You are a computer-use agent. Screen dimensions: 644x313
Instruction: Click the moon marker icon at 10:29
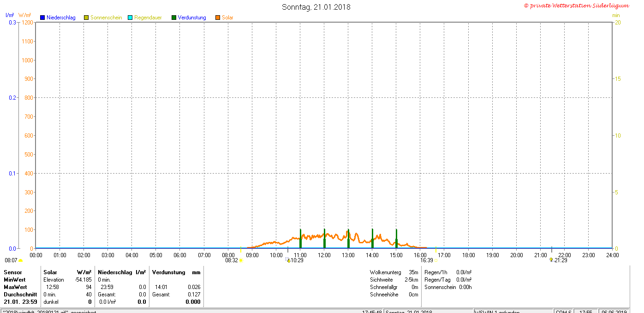point(288,260)
